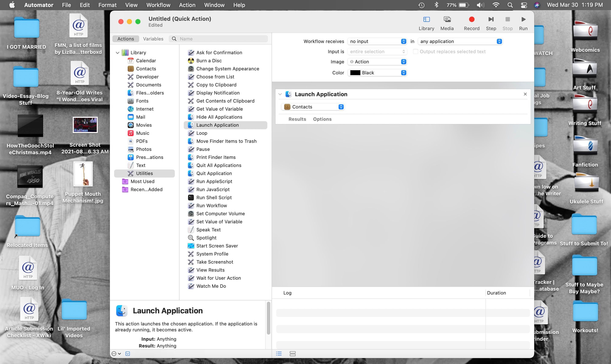The width and height of the screenshot is (611, 364).
Task: Select Run Shell Script action
Action: point(214,197)
